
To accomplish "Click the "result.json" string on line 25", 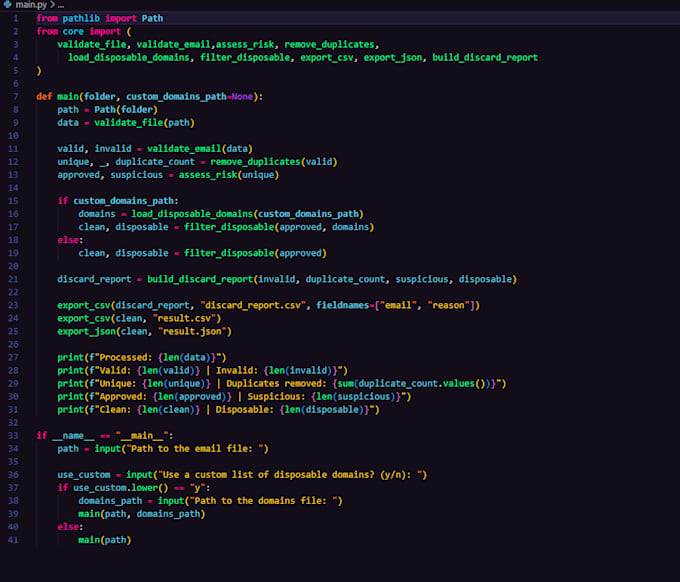I will coord(192,331).
